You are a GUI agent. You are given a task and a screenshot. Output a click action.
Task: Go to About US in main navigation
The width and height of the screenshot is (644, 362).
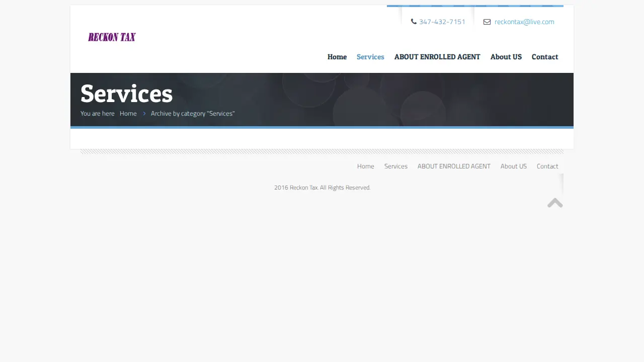coord(506,57)
